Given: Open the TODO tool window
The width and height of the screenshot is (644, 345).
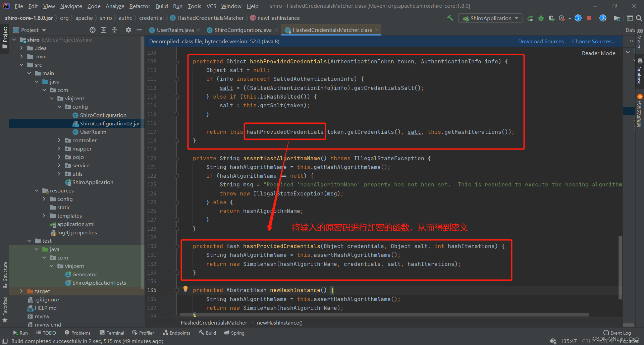Looking at the screenshot, I should tap(46, 333).
